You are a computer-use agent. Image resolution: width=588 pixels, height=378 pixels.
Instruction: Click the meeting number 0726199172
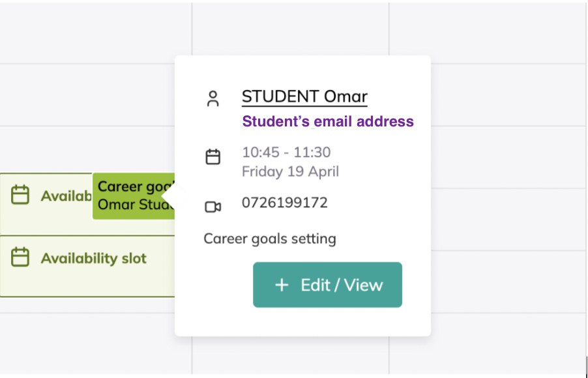tap(284, 203)
